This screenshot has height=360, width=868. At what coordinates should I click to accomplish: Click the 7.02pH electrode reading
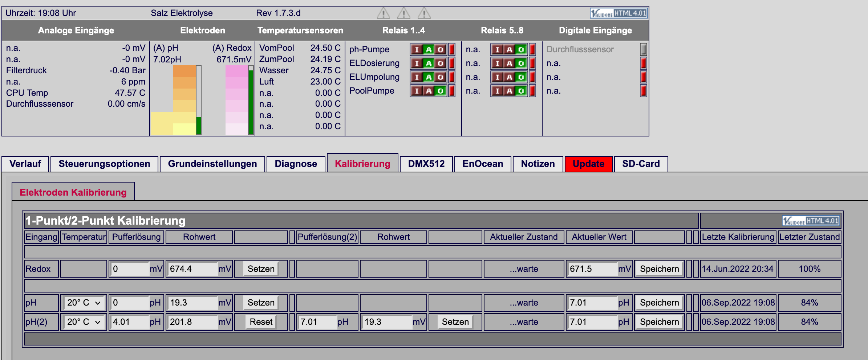[167, 59]
